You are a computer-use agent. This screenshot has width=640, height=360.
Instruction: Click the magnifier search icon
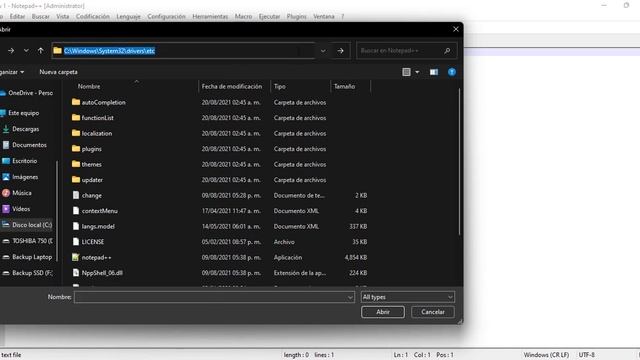tap(447, 51)
